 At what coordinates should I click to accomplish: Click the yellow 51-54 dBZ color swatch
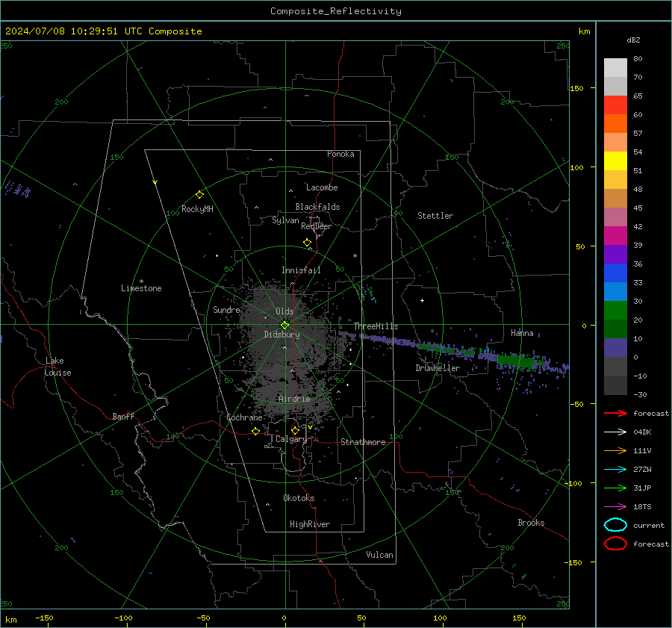615,161
